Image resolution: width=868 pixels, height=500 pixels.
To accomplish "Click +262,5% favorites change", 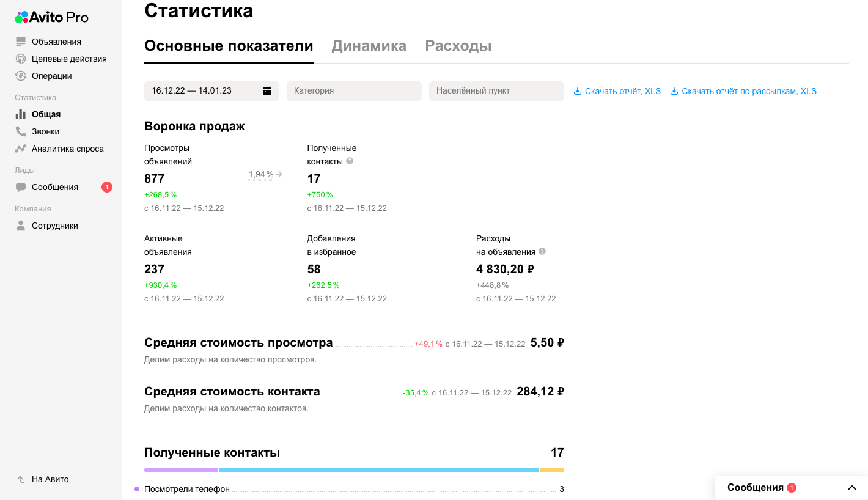I will click(x=323, y=285).
